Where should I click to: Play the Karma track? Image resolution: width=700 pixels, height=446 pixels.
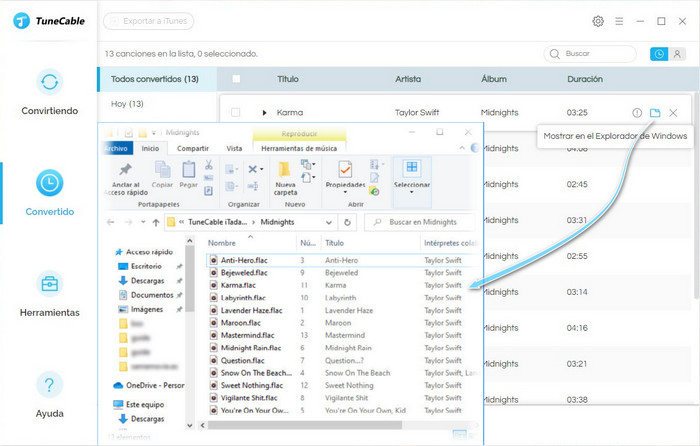click(264, 113)
